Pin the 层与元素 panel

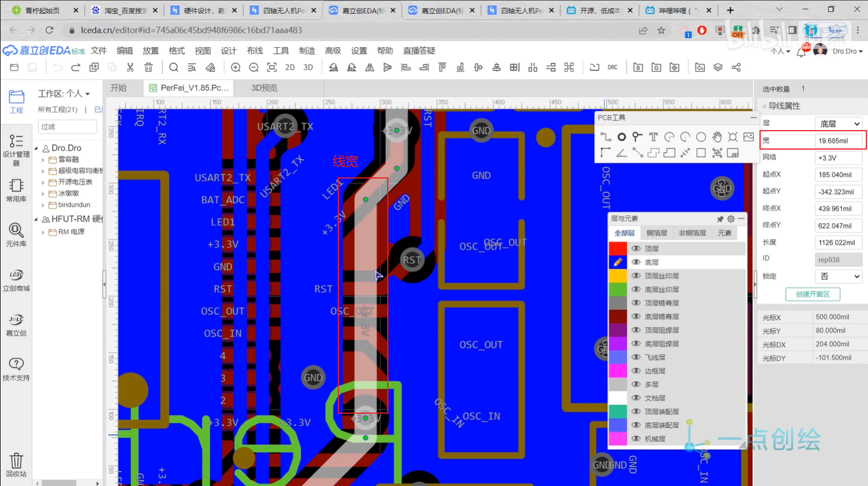click(720, 219)
